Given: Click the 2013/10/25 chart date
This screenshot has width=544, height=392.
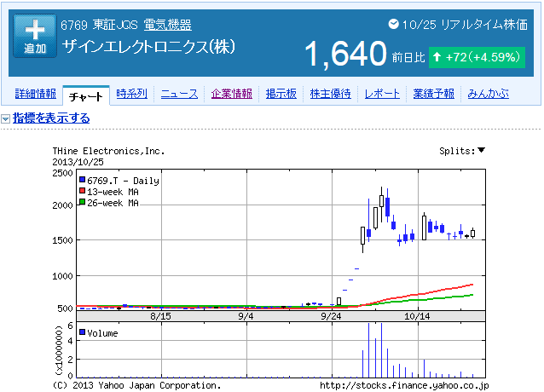Looking at the screenshot, I should click(78, 162).
